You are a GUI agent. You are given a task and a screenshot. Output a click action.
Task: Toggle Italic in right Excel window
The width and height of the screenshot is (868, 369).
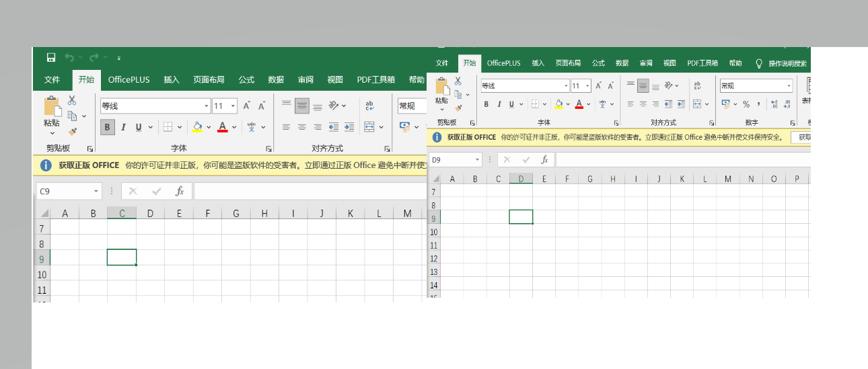coord(499,104)
